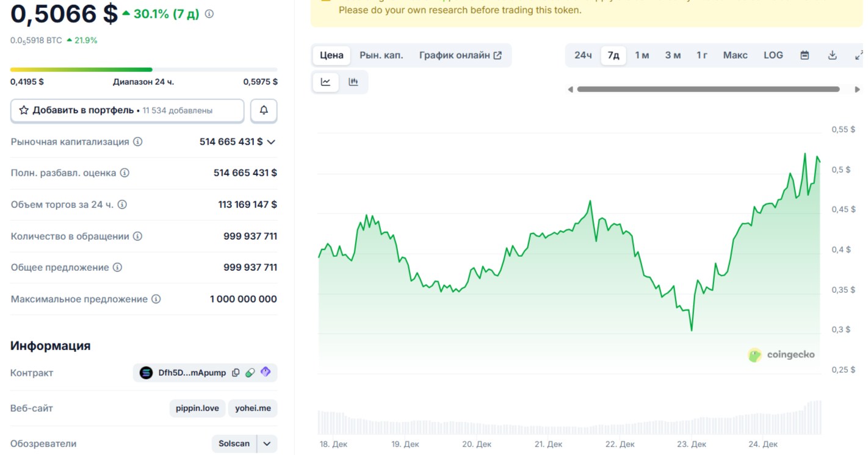Copy the contract address
This screenshot has width=868, height=455.
(236, 372)
